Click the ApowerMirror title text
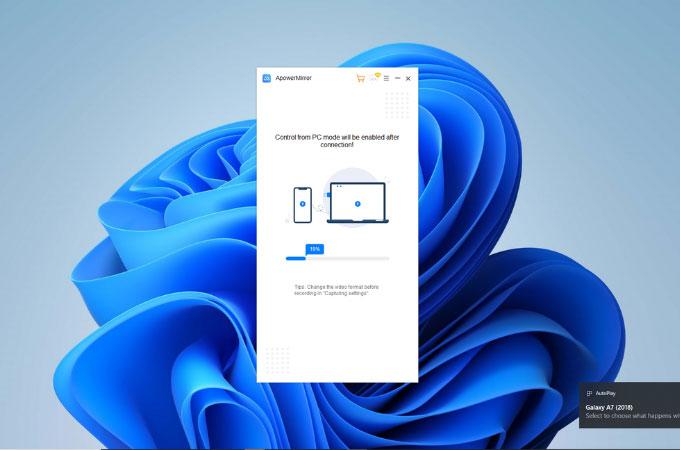This screenshot has width=680, height=450. [x=294, y=78]
